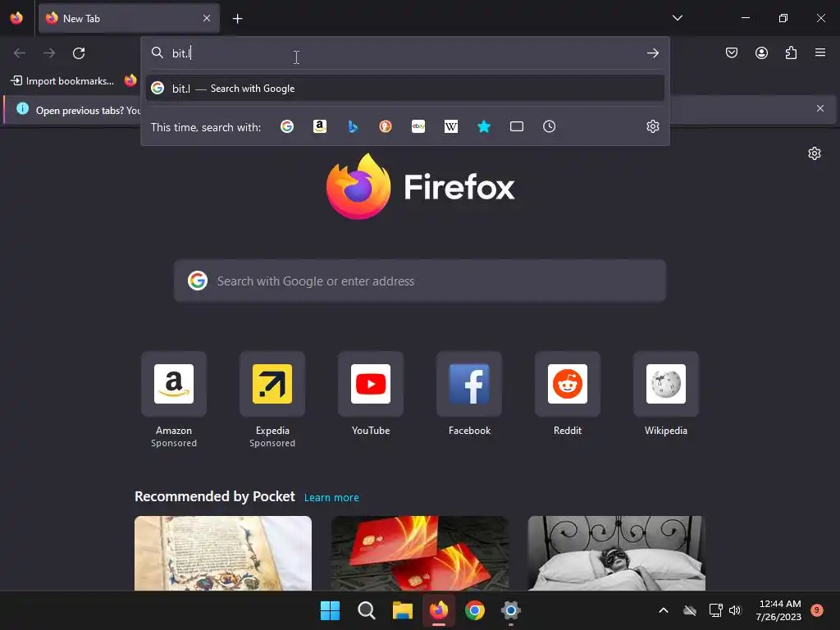Open taskbar Search

tap(367, 610)
